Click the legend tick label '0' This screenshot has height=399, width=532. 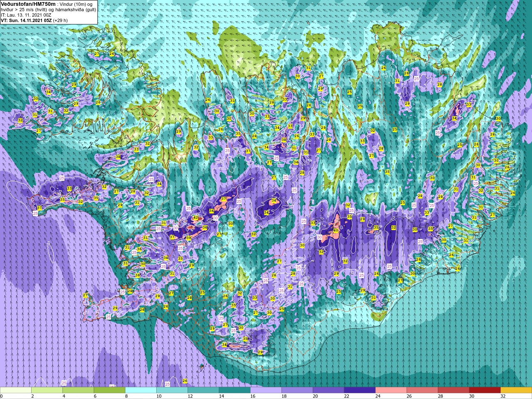[1, 396]
